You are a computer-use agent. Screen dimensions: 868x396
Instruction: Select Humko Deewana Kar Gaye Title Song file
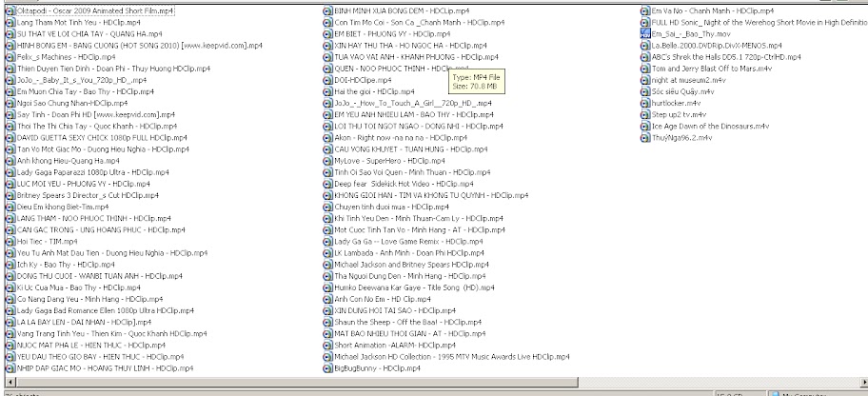tap(415, 287)
